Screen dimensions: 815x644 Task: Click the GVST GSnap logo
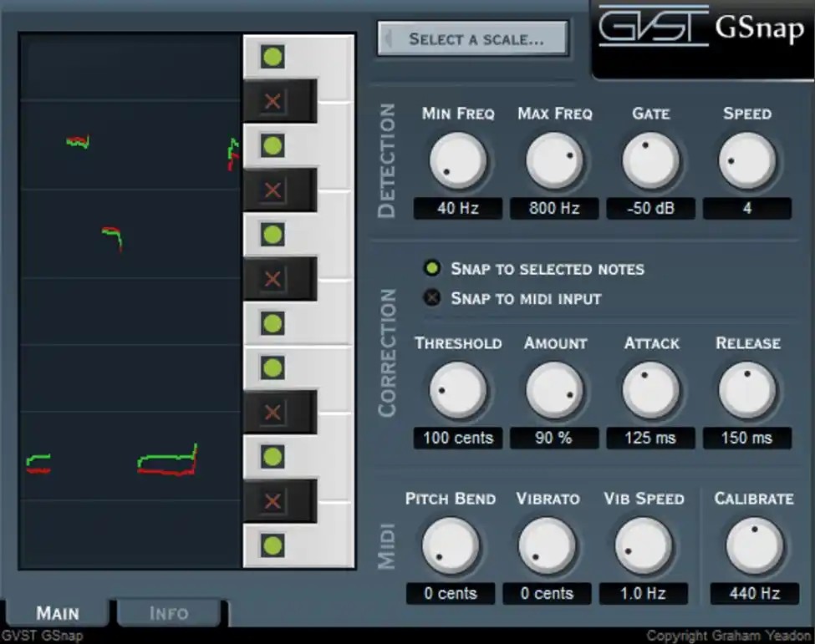coord(701,27)
